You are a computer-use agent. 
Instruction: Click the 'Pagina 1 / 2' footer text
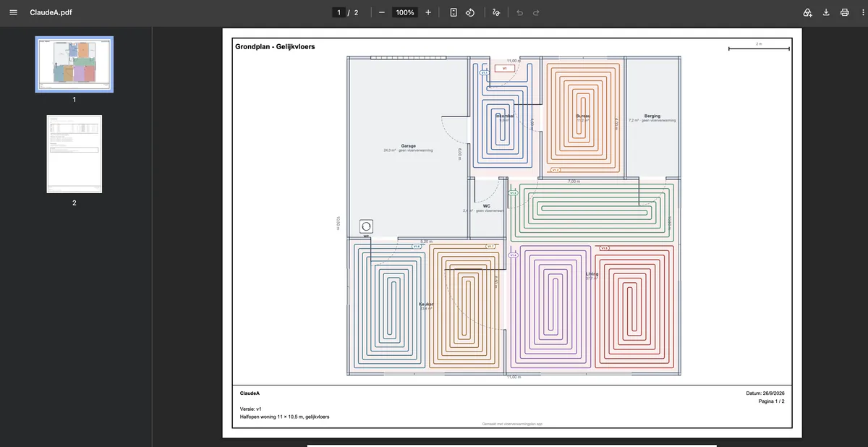click(770, 401)
